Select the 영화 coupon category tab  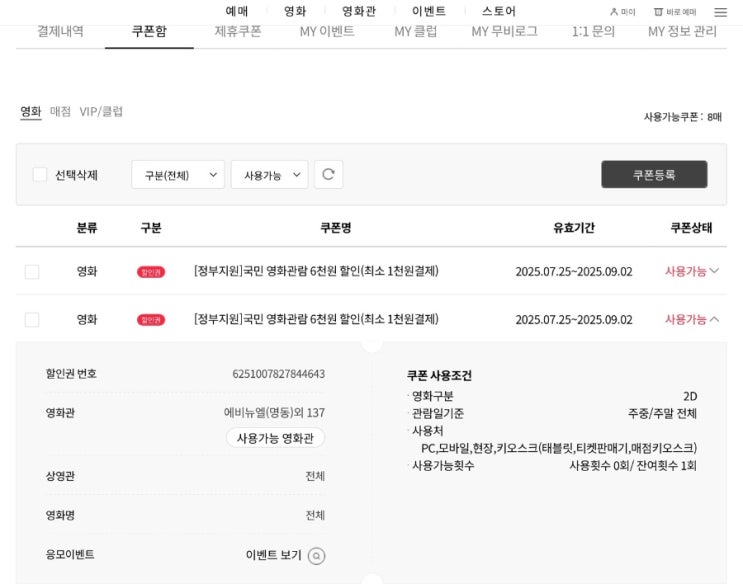pos(31,111)
